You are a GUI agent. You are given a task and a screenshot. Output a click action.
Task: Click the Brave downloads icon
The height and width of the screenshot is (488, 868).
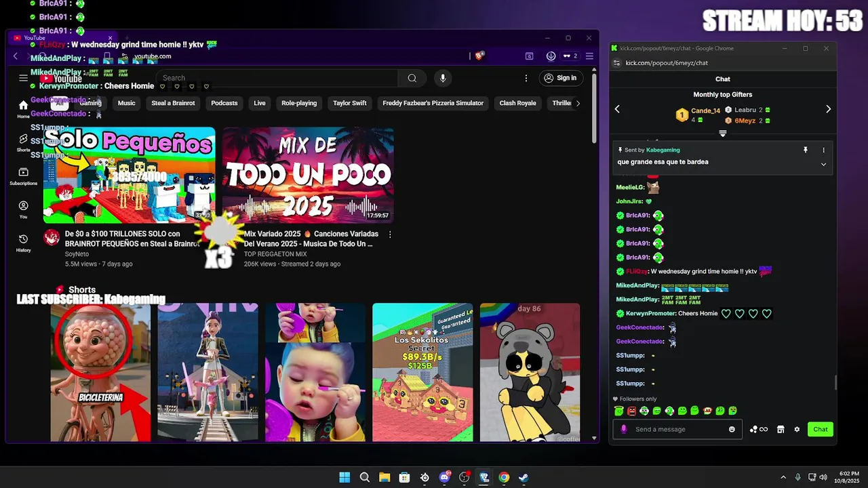(551, 56)
